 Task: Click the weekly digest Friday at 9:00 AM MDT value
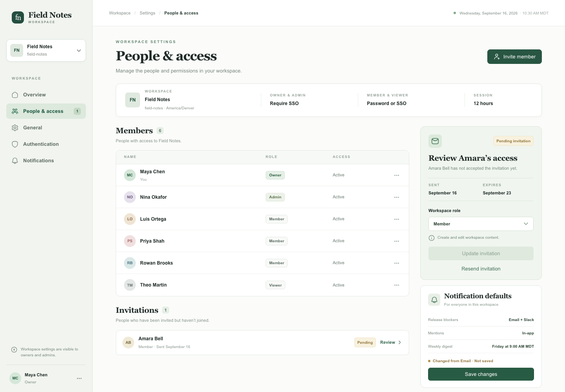click(x=513, y=347)
